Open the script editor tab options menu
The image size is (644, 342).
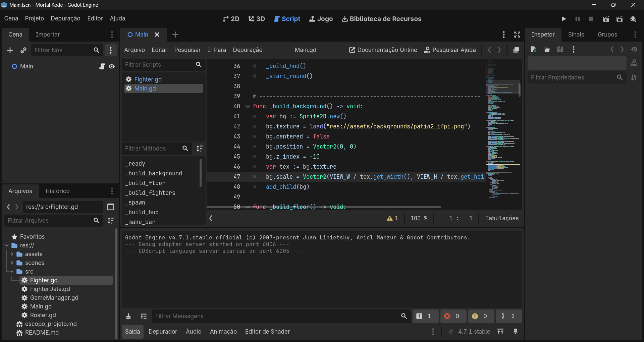[503, 35]
